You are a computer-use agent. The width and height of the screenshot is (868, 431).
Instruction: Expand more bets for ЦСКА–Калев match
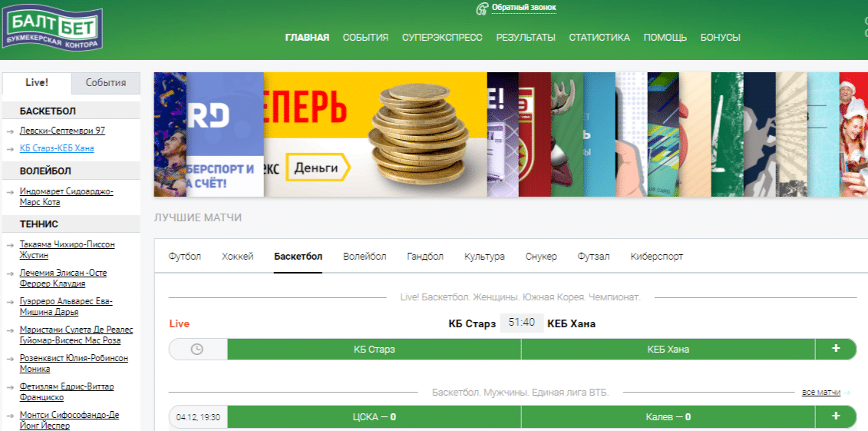point(836,416)
